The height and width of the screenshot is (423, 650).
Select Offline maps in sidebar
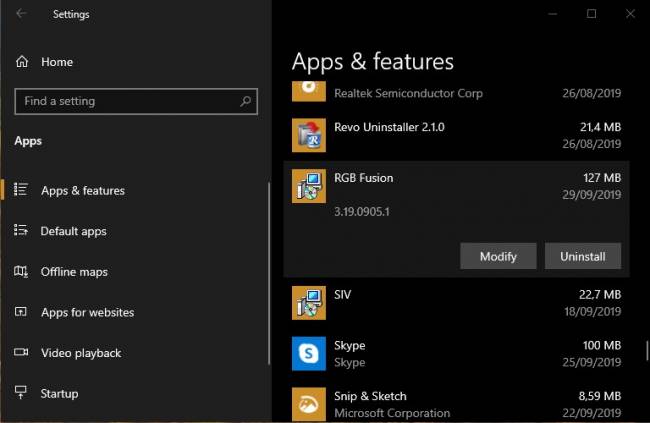(74, 272)
